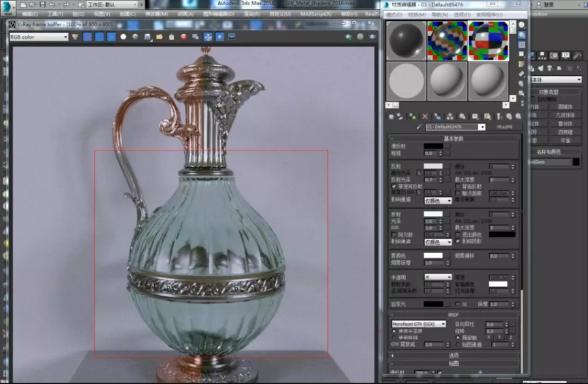Toggle track mouse while rendering icon
This screenshot has height=384, width=588.
(x=208, y=37)
